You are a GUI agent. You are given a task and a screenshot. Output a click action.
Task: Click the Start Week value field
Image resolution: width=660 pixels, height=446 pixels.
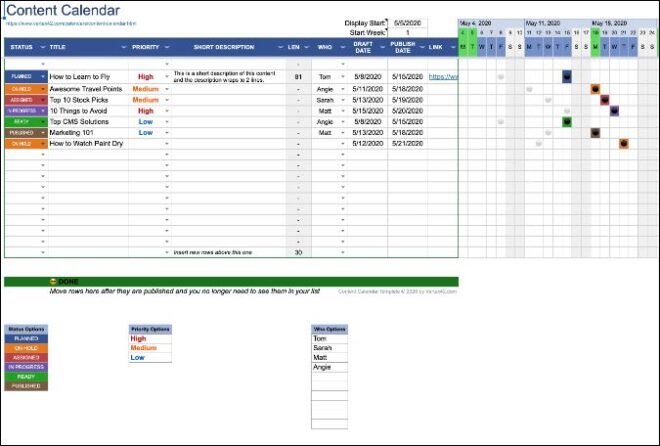[407, 32]
